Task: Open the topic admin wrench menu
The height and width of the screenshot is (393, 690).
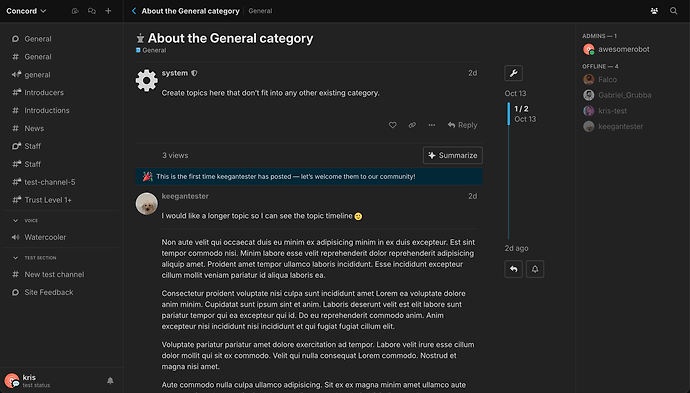Action: point(514,73)
